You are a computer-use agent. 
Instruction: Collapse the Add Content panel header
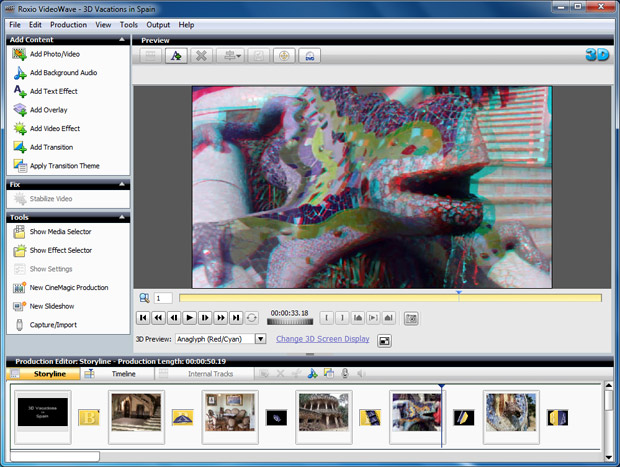point(123,40)
